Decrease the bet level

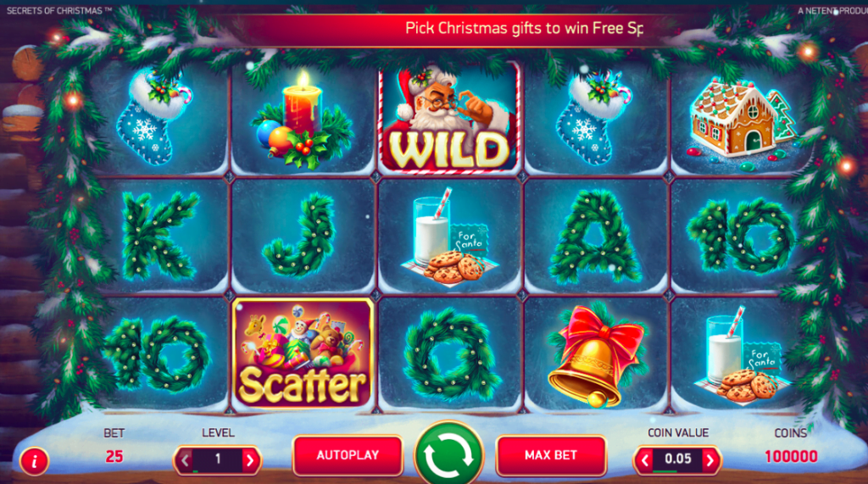pyautogui.click(x=185, y=460)
